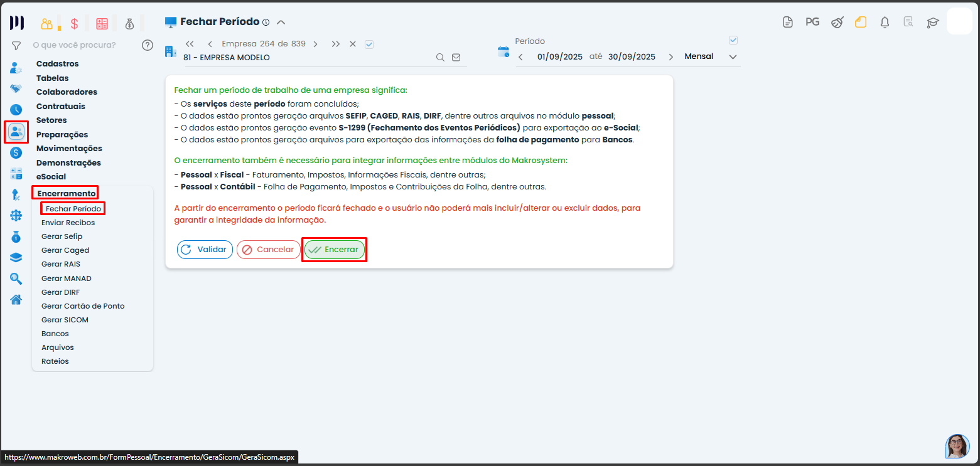Open the calculator sidebar icon

click(x=16, y=174)
